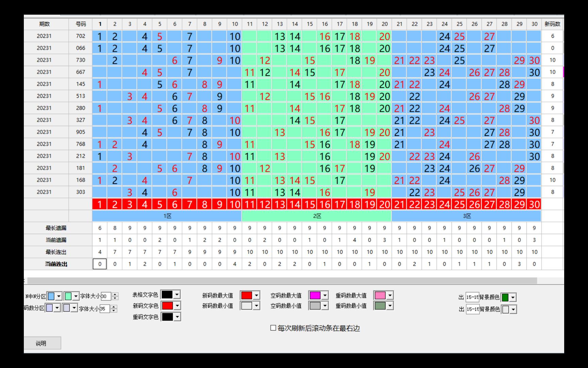
Task: Click the 最长遗漏 row label
Action: coord(56,228)
